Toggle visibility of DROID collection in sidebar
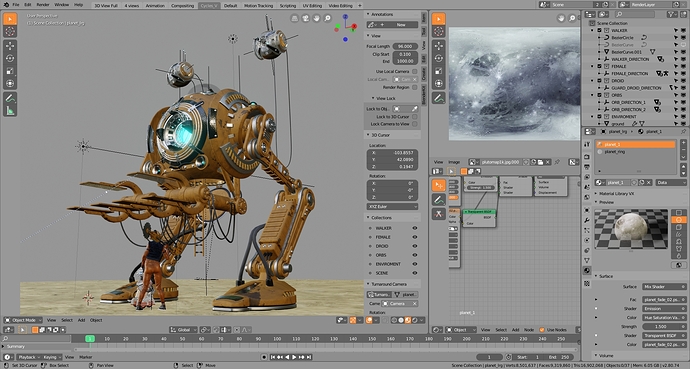The image size is (690, 369). (x=415, y=246)
